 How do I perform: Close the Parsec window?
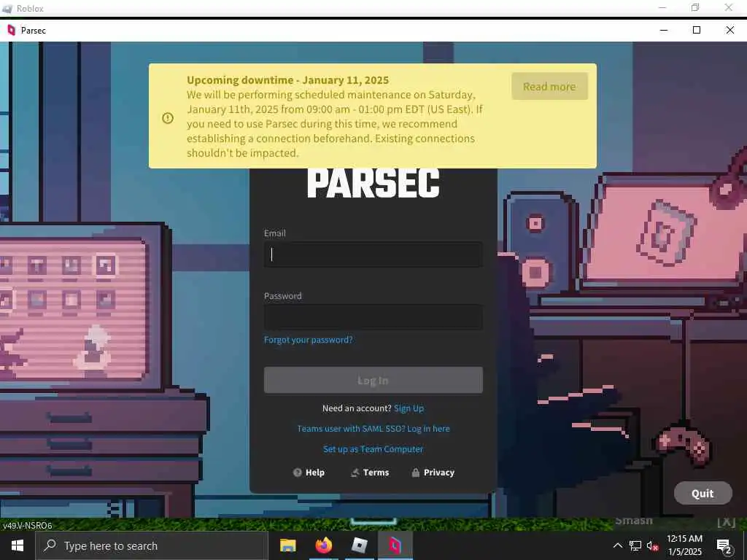(x=729, y=30)
